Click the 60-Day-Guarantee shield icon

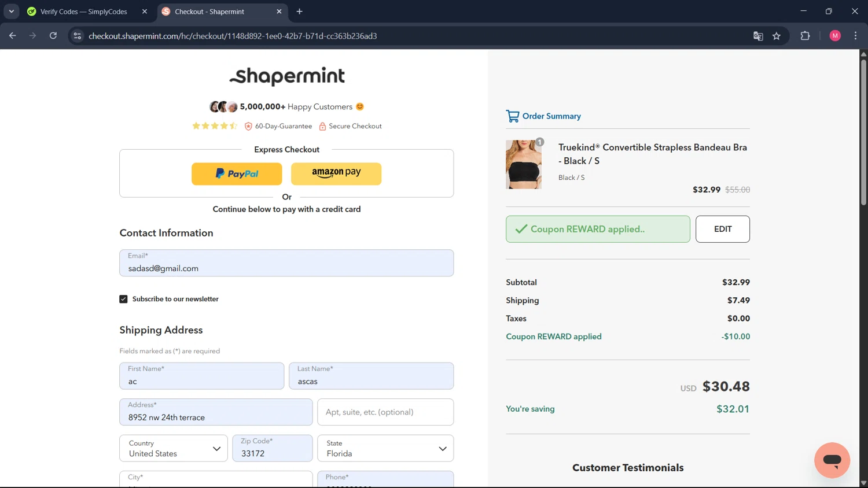(x=248, y=126)
